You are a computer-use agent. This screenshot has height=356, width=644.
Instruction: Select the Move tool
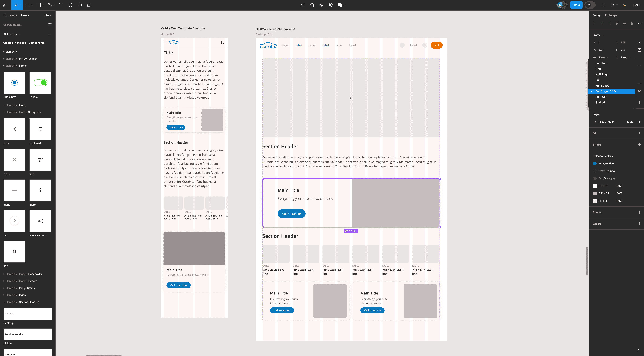pyautogui.click(x=16, y=5)
